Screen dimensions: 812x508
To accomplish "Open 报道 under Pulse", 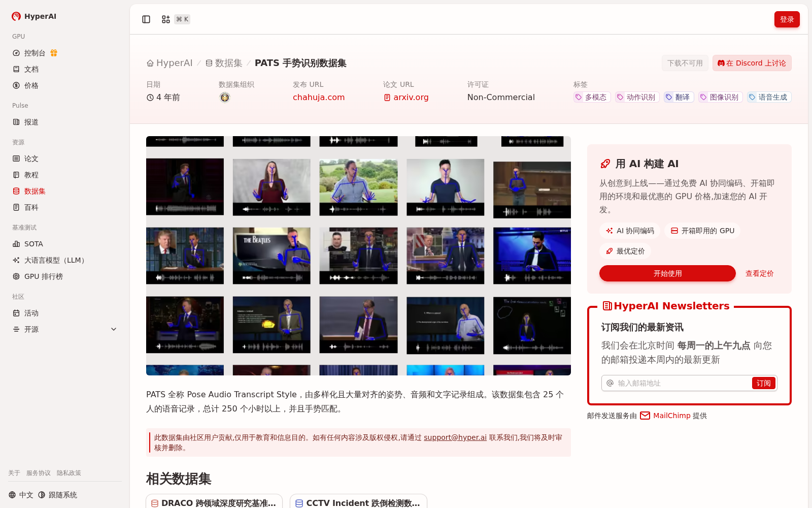I will tap(65, 122).
